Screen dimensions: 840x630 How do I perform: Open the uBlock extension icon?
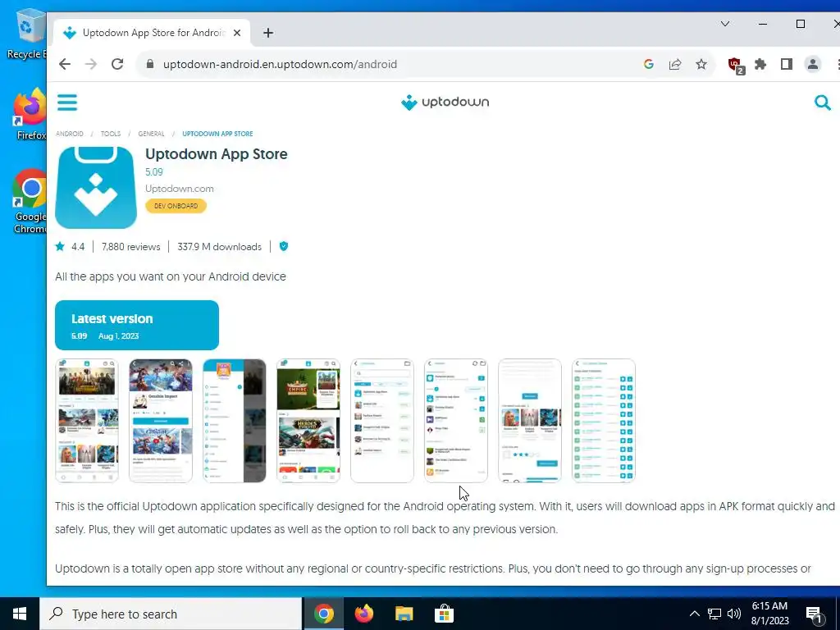pyautogui.click(x=736, y=66)
